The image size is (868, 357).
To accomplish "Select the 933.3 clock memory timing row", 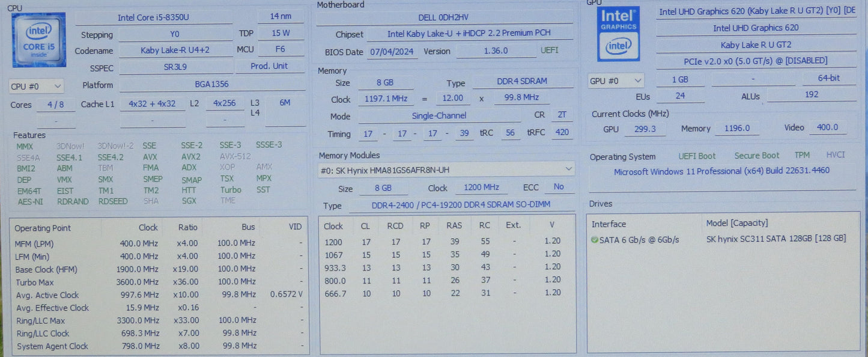I will (x=442, y=267).
